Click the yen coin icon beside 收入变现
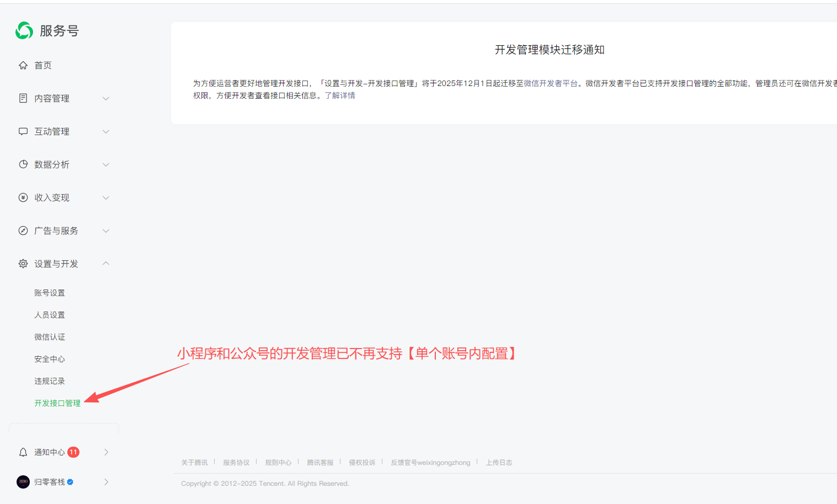The height and width of the screenshot is (504, 837). (x=23, y=197)
